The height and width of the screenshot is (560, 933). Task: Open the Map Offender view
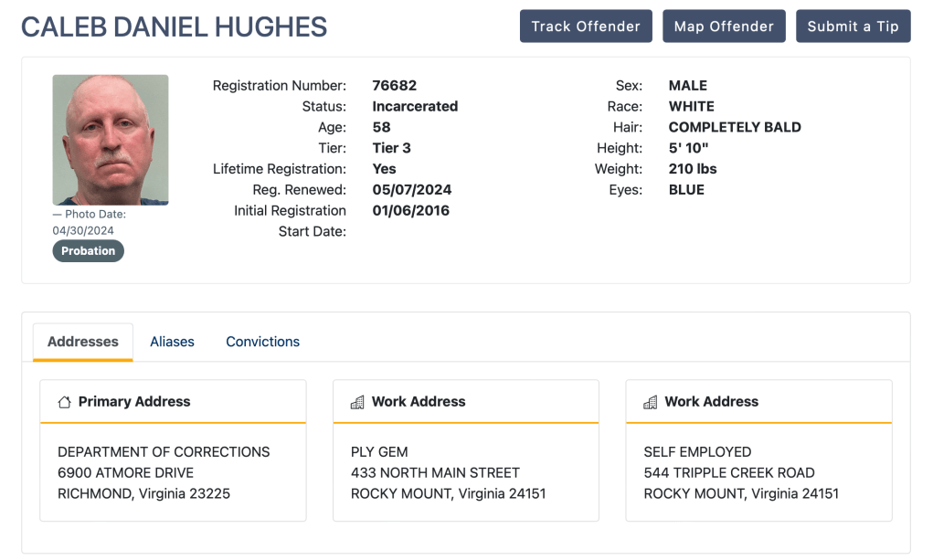(x=724, y=26)
